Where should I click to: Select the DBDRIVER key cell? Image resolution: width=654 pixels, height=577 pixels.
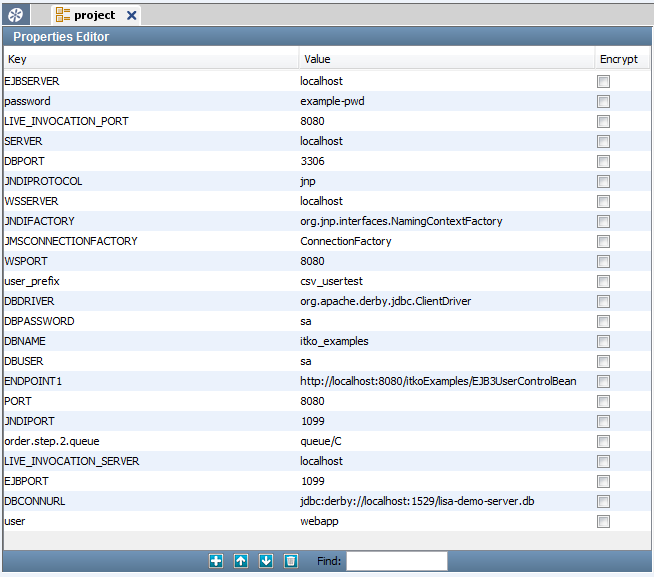tap(151, 301)
